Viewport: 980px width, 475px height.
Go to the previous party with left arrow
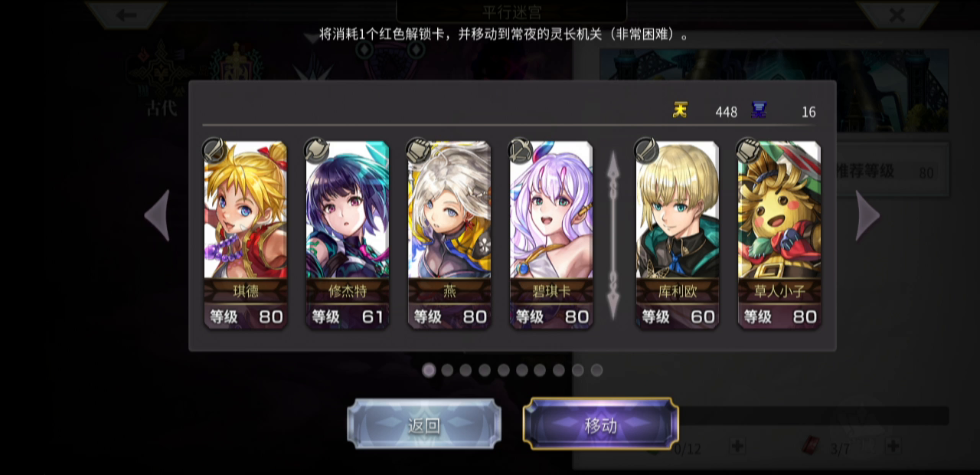click(157, 215)
